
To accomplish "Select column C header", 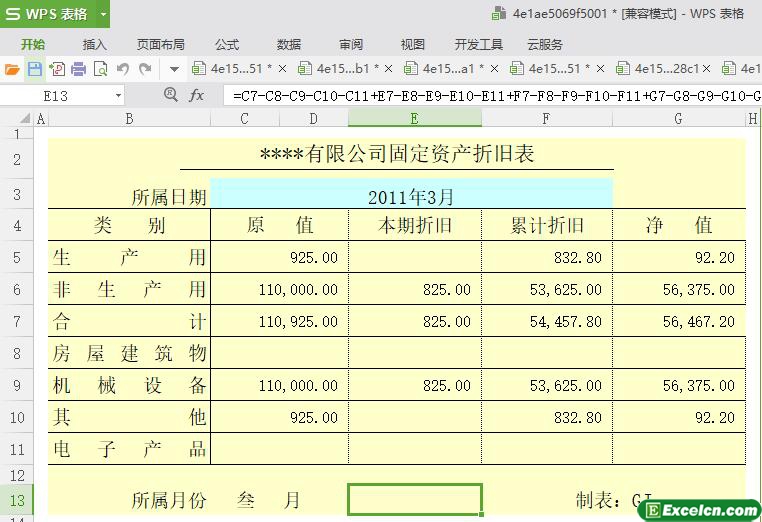I will click(244, 119).
